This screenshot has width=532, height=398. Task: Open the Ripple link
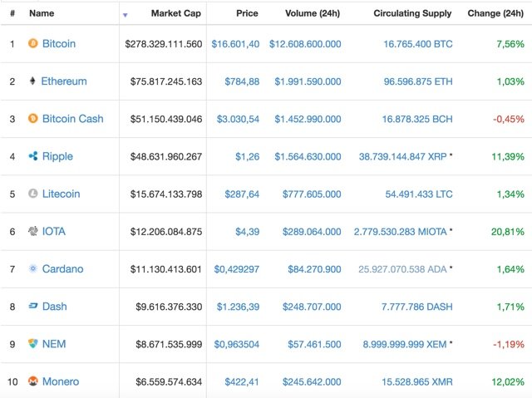point(57,156)
